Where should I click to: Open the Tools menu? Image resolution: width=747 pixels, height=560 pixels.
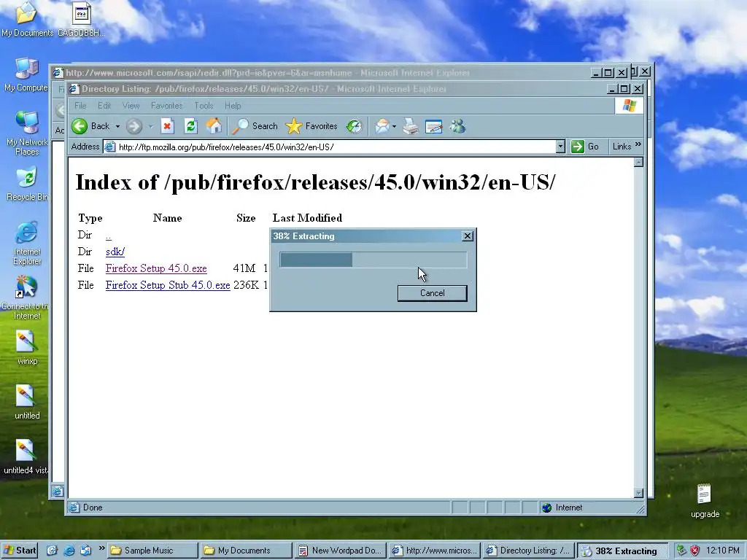pyautogui.click(x=204, y=106)
